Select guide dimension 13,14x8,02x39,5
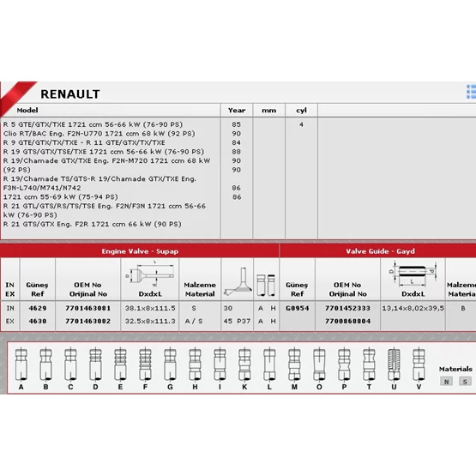 click(413, 308)
